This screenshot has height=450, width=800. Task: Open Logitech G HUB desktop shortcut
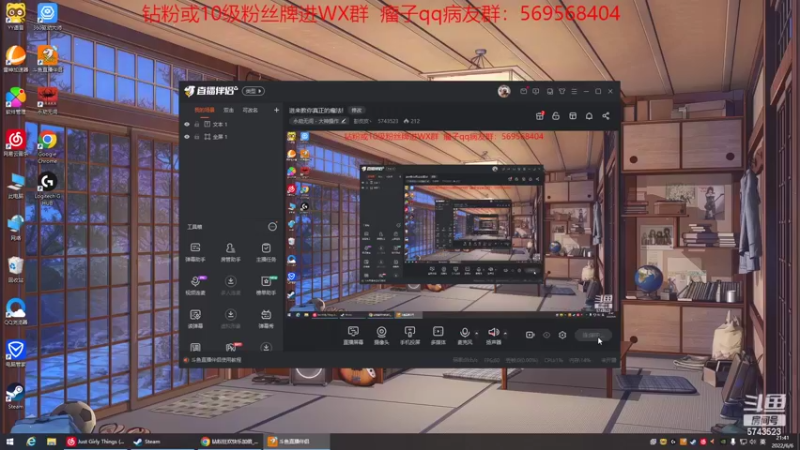[x=47, y=189]
